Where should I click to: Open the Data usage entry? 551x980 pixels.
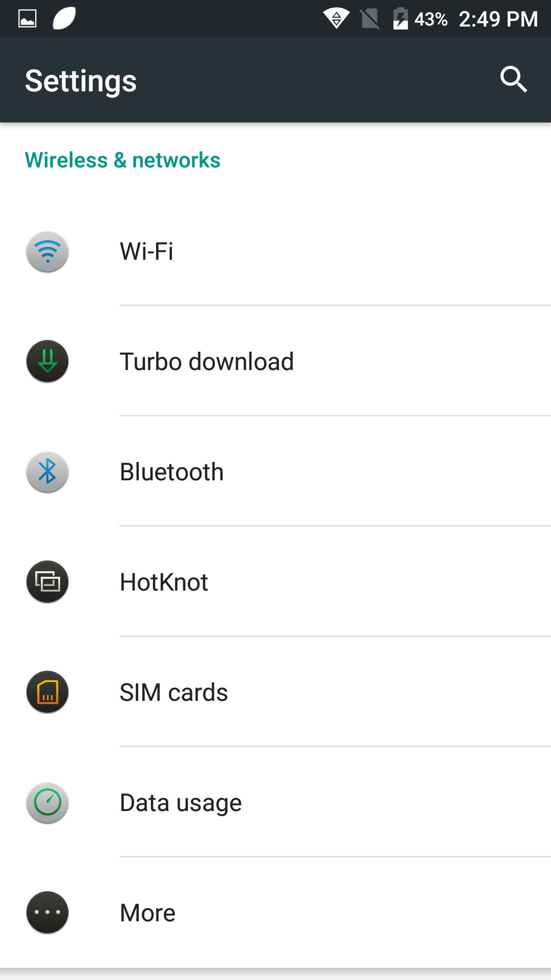(x=181, y=803)
